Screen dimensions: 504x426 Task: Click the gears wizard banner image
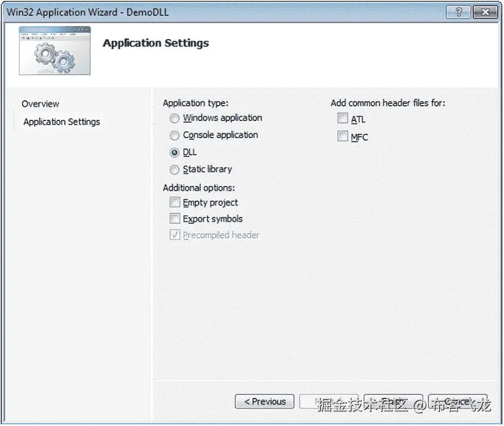(54, 51)
